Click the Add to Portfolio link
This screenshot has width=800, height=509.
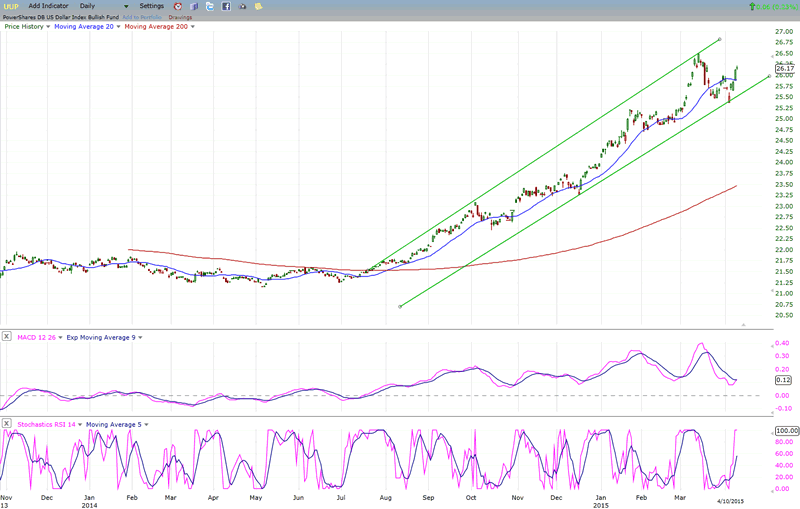[x=141, y=17]
